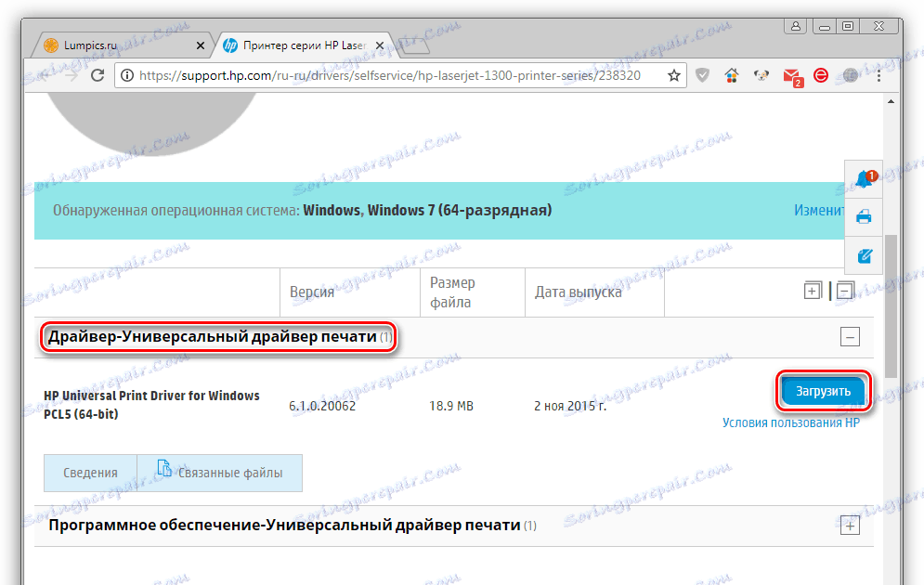Open the dog face extension icon
The height and width of the screenshot is (585, 924).
pos(761,75)
